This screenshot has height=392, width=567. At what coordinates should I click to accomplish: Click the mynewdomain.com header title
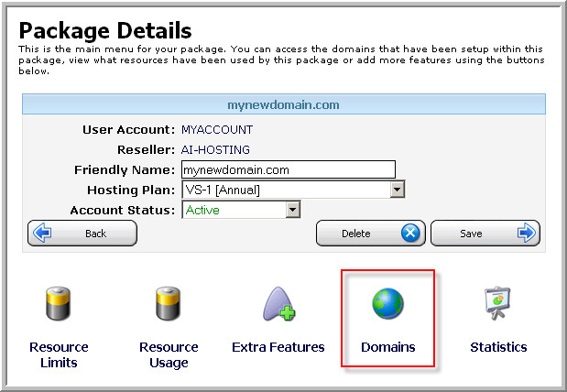(284, 105)
